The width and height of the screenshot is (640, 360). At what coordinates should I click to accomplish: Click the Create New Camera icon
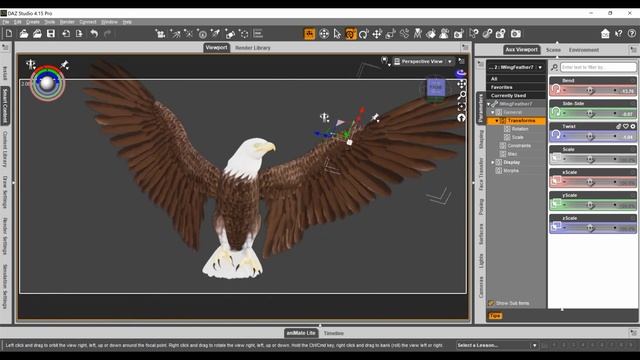(x=160, y=34)
